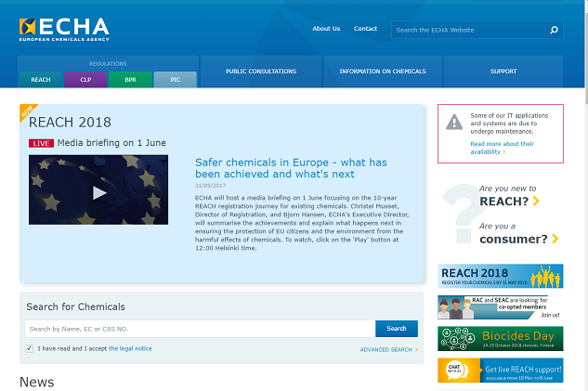Screen dimensions: 588x391
Task: Open the Biocides Day banner
Action: point(501,338)
